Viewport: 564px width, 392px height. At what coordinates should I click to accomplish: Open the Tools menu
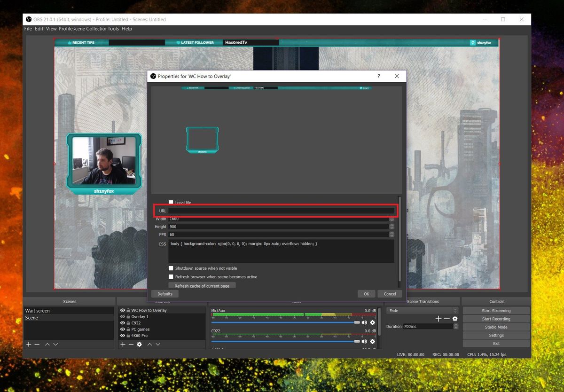[113, 28]
